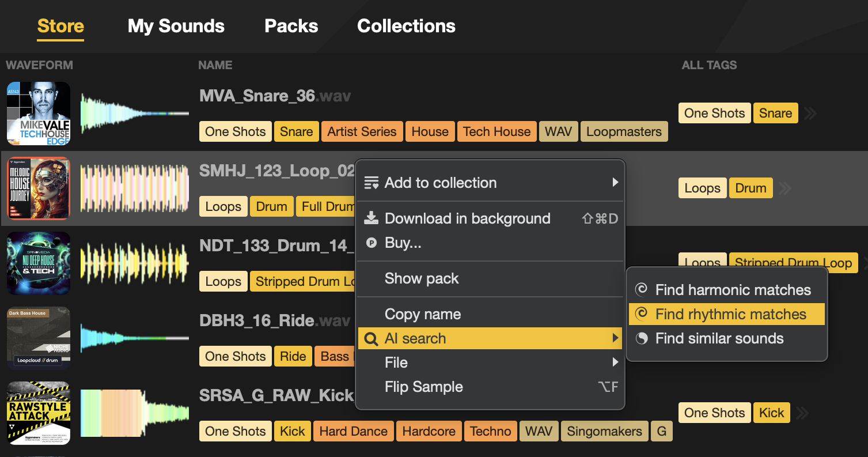Image resolution: width=868 pixels, height=457 pixels.
Task: Click the harmonic matches spiral icon
Action: 641,289
